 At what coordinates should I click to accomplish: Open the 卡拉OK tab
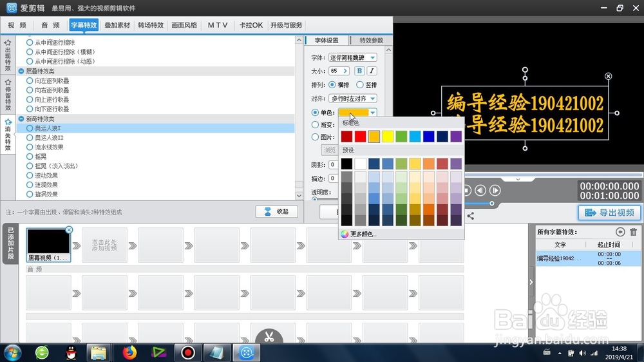(251, 25)
